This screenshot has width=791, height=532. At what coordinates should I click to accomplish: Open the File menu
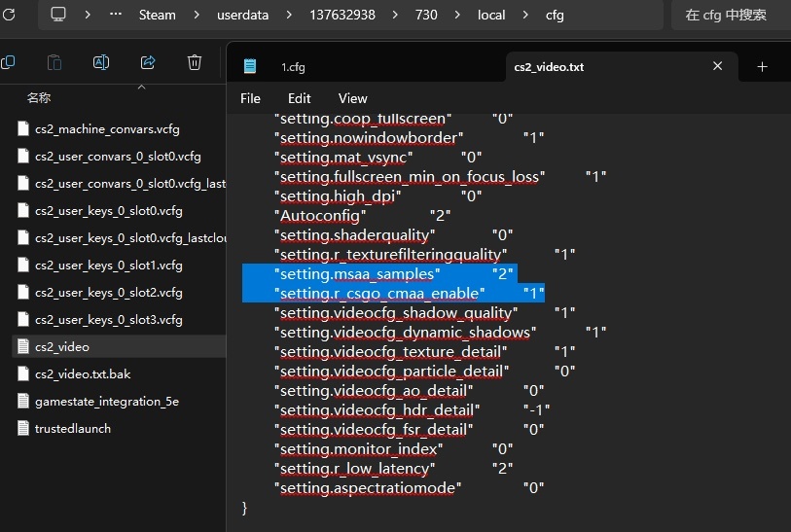pyautogui.click(x=250, y=98)
